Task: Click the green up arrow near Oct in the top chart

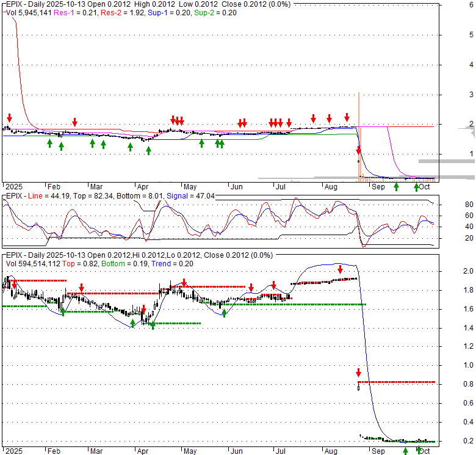Action: click(x=417, y=186)
